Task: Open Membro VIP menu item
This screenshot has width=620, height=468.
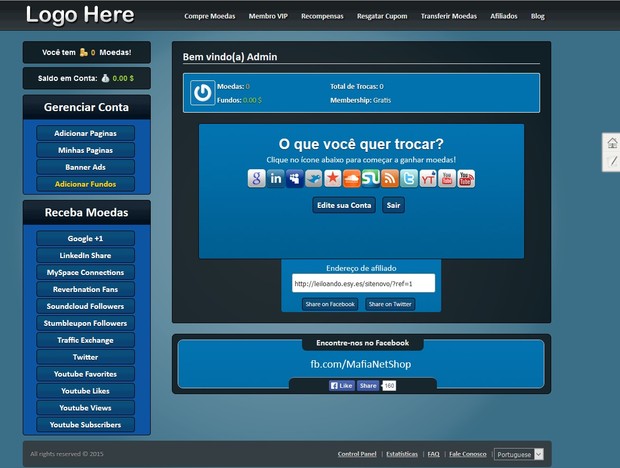Action: point(268,16)
